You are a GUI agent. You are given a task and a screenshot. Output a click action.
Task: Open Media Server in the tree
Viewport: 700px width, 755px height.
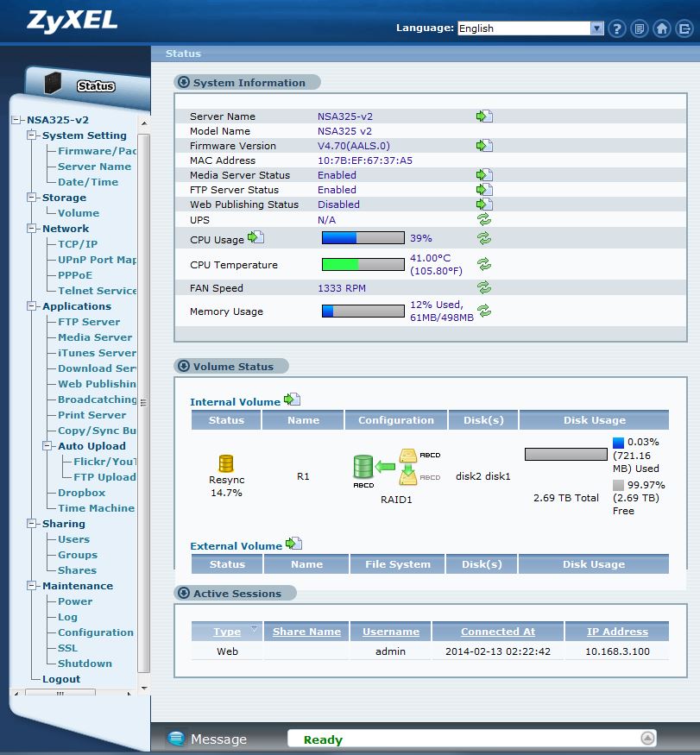coord(95,337)
